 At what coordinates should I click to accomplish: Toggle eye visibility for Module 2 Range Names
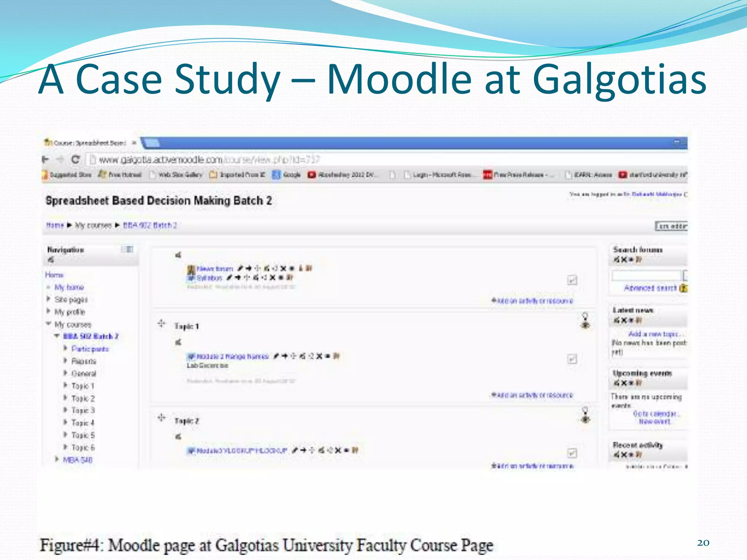[328, 356]
